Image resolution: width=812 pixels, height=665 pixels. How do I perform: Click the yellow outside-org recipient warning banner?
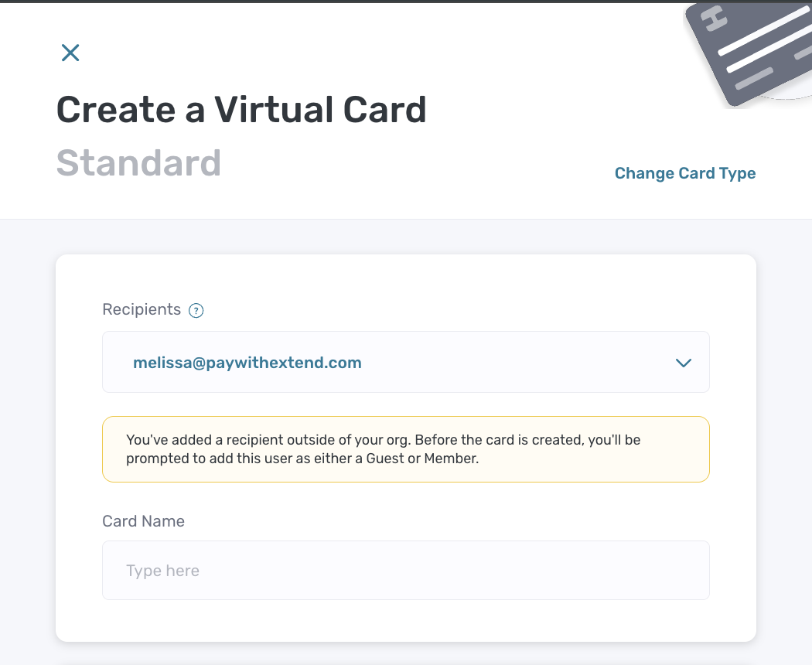[x=405, y=449]
